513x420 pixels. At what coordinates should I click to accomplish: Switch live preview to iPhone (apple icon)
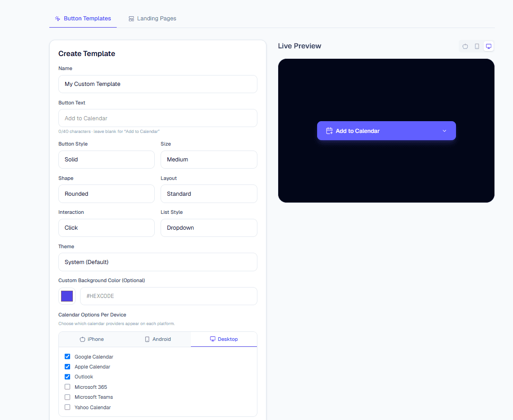coord(465,47)
